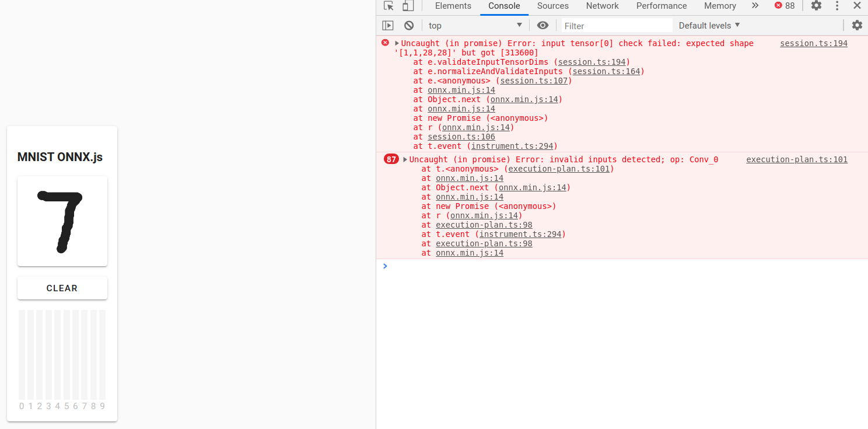The width and height of the screenshot is (868, 429).
Task: Click the console Filter input field
Action: coord(615,25)
